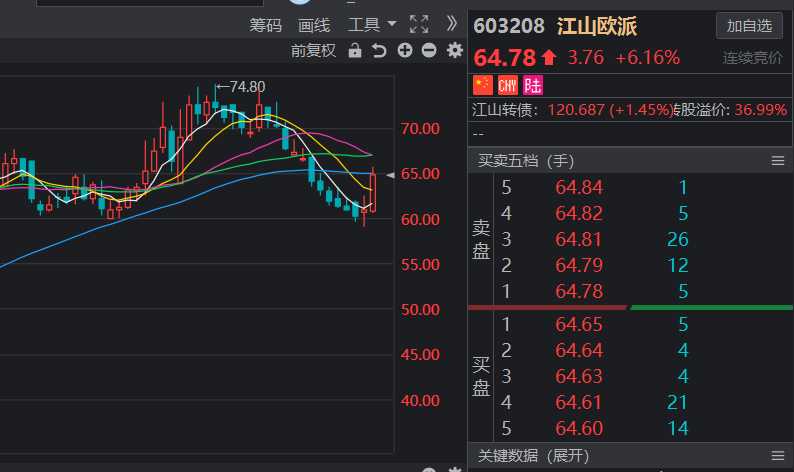
Task: Expand more toolbar options with double chevron
Action: click(452, 24)
